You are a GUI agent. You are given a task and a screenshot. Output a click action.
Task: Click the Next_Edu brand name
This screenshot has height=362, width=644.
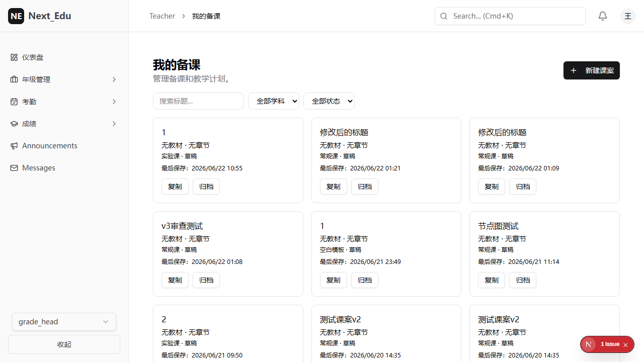click(50, 16)
